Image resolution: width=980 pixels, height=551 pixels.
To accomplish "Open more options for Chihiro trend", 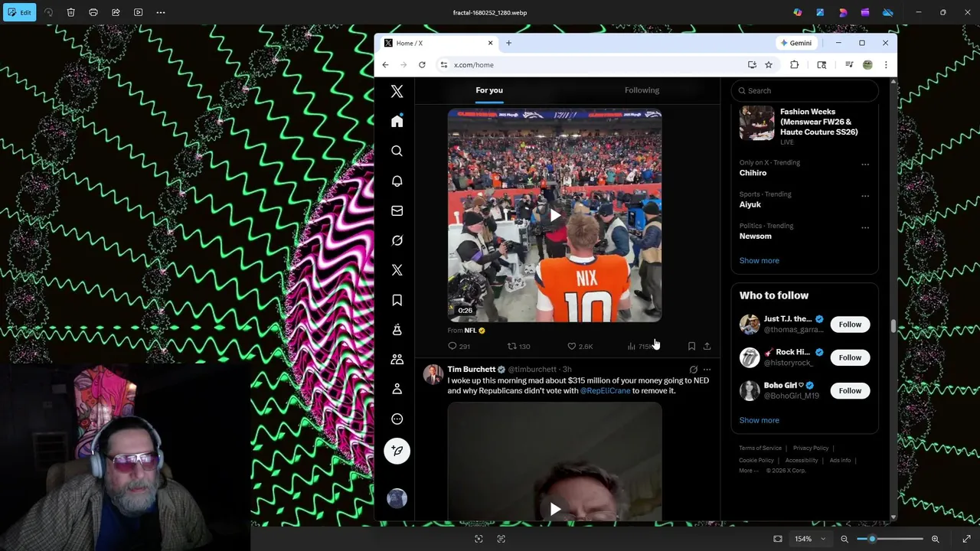I will pyautogui.click(x=865, y=165).
